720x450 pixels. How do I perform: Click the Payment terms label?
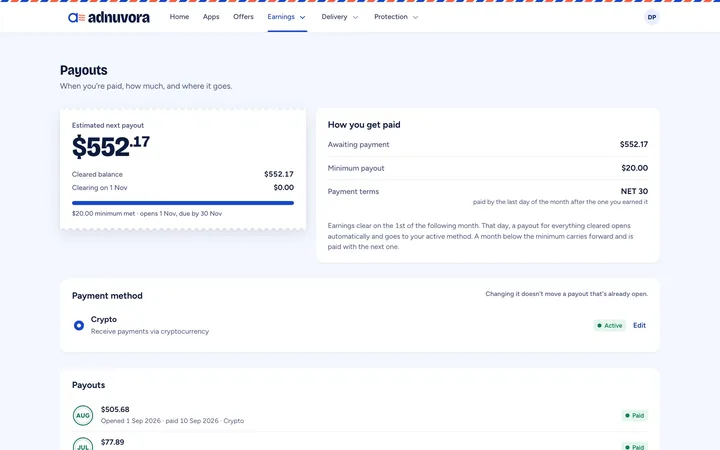click(354, 192)
